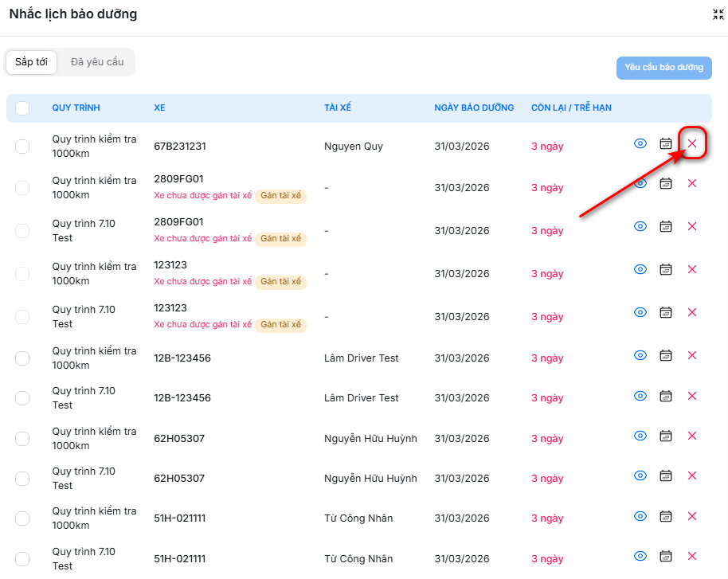Image resolution: width=728 pixels, height=579 pixels.
Task: Toggle the select-all checkbox in table header
Action: click(22, 108)
